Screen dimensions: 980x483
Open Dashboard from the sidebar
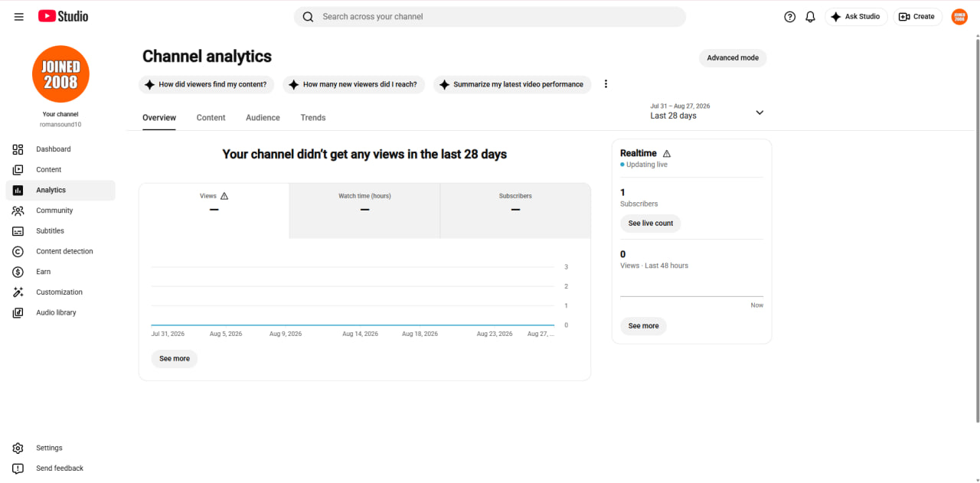60,149
